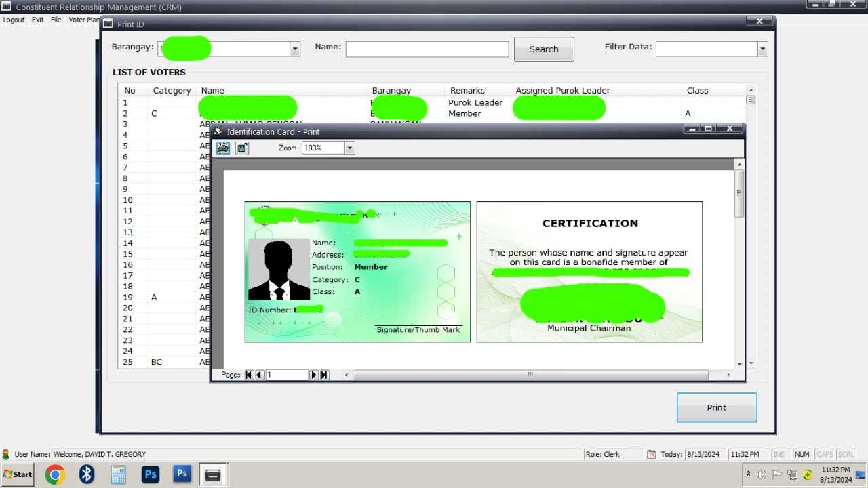Screen dimensions: 868x488
Task: Click the volume speaker tray icon
Action: pyautogui.click(x=762, y=474)
